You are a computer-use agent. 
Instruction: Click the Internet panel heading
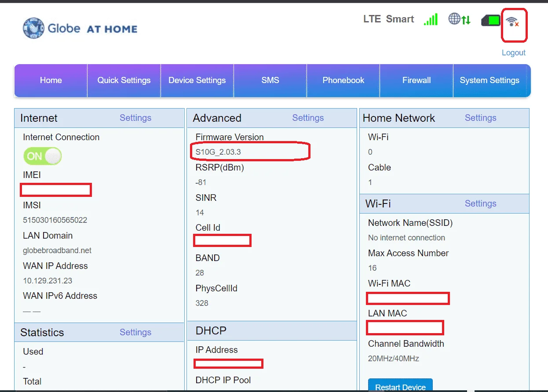(x=39, y=118)
